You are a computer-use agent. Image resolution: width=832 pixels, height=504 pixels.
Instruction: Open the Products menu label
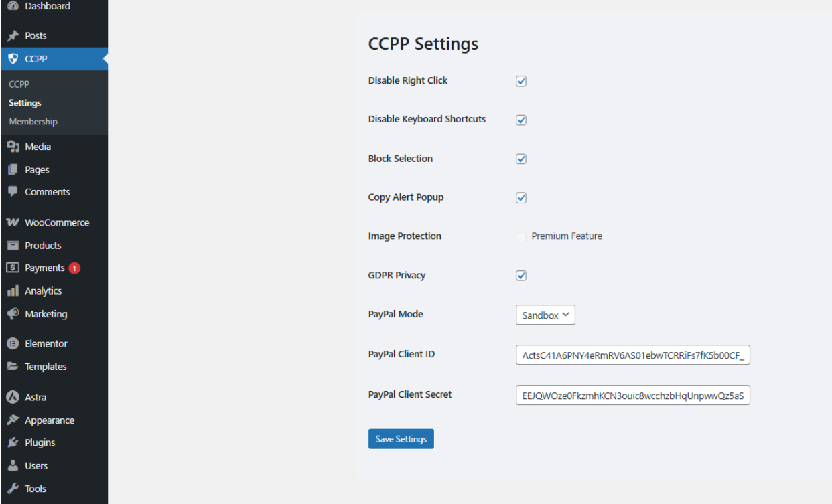click(43, 245)
